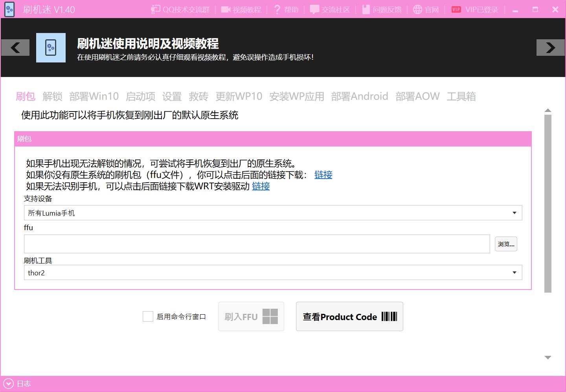The height and width of the screenshot is (392, 566).
Task: Go to previous banner with left arrow
Action: pyautogui.click(x=15, y=48)
